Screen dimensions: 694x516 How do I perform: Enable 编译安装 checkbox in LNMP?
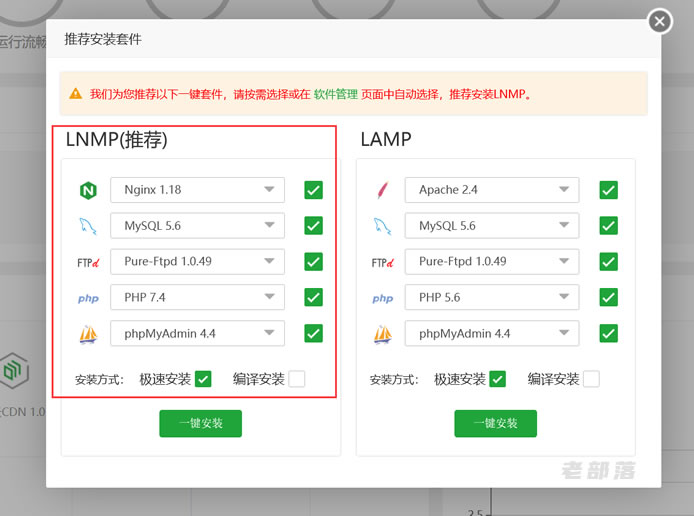coord(297,379)
